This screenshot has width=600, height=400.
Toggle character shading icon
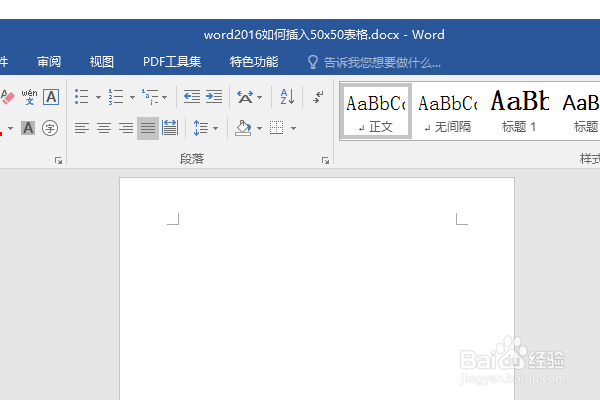click(x=28, y=128)
